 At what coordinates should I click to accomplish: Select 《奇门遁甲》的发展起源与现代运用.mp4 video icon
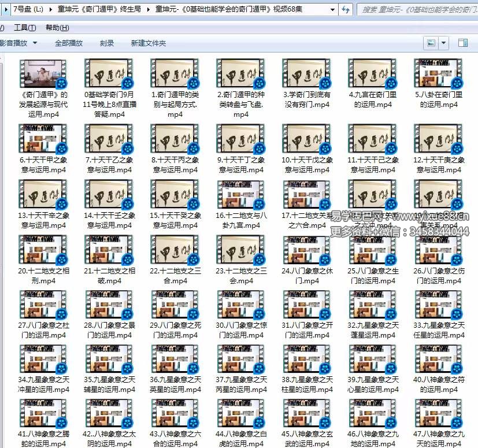tap(43, 73)
